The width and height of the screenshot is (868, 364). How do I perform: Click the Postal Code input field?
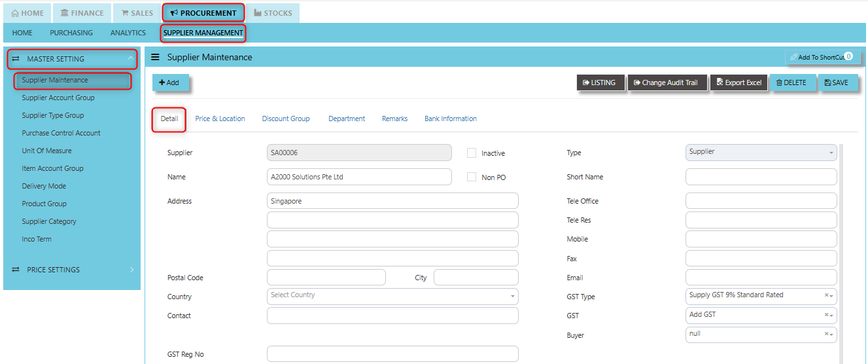pos(326,277)
